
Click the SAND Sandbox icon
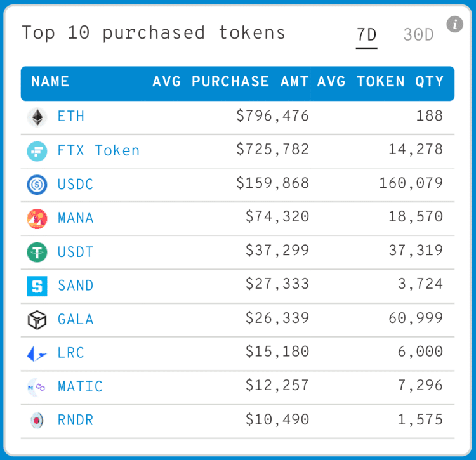pyautogui.click(x=37, y=286)
